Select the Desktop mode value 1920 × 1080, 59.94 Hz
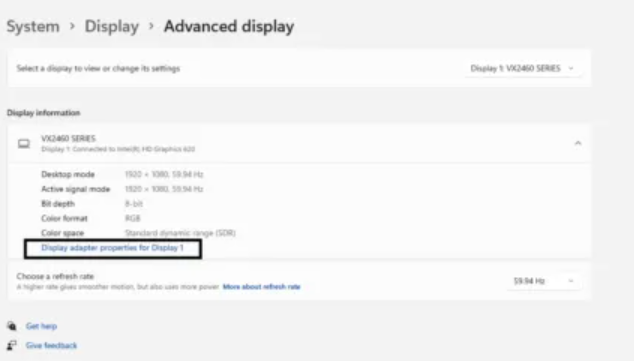 [164, 175]
